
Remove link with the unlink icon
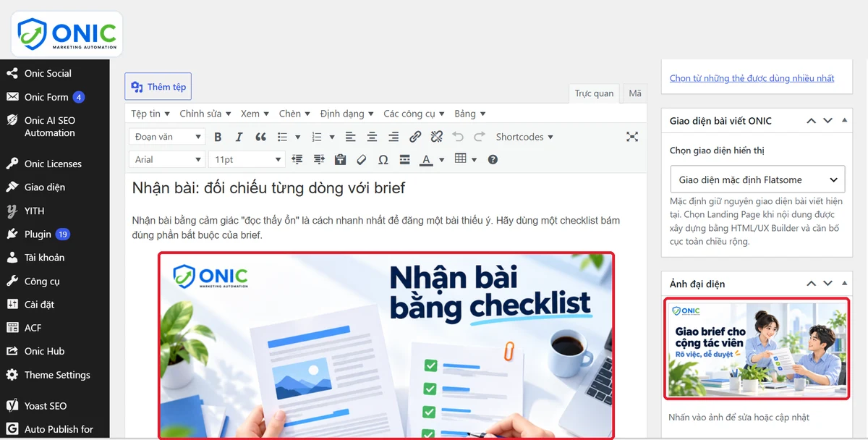[437, 137]
